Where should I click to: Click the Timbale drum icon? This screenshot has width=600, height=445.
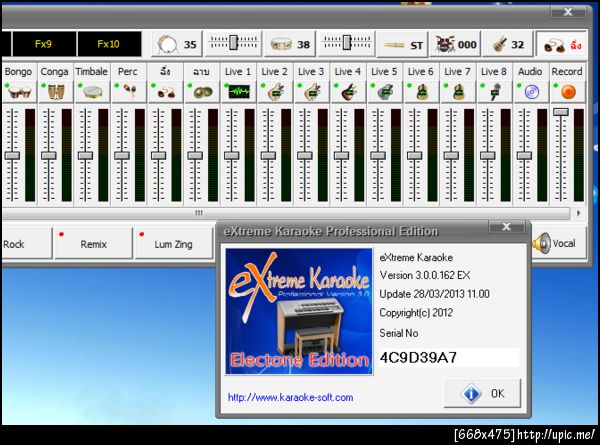92,92
